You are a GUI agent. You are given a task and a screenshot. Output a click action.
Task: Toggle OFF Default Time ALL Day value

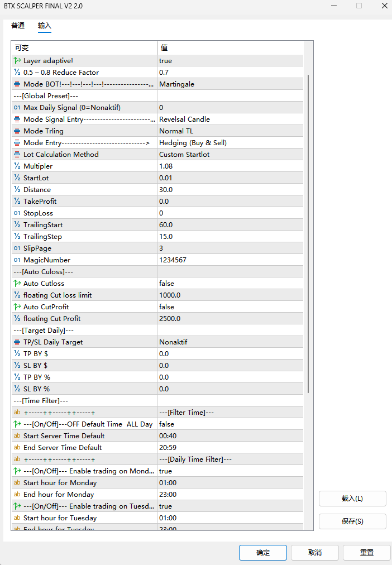[230, 424]
